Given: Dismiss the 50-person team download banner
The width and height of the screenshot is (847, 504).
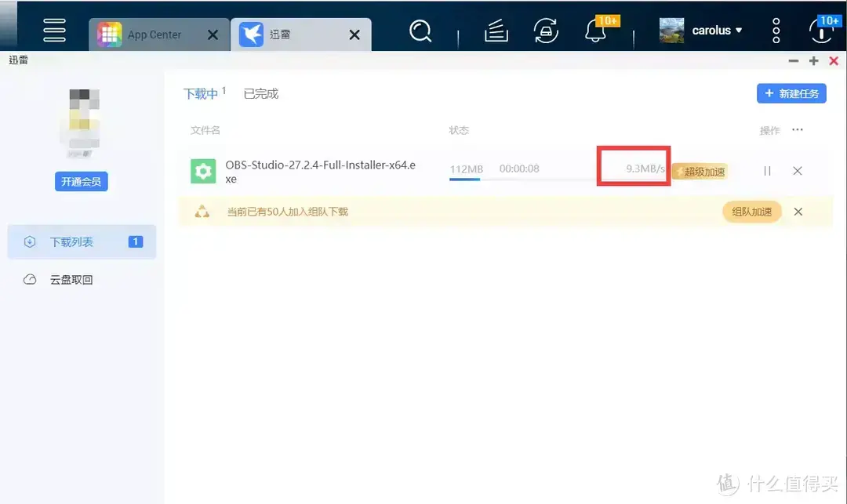Looking at the screenshot, I should point(798,212).
